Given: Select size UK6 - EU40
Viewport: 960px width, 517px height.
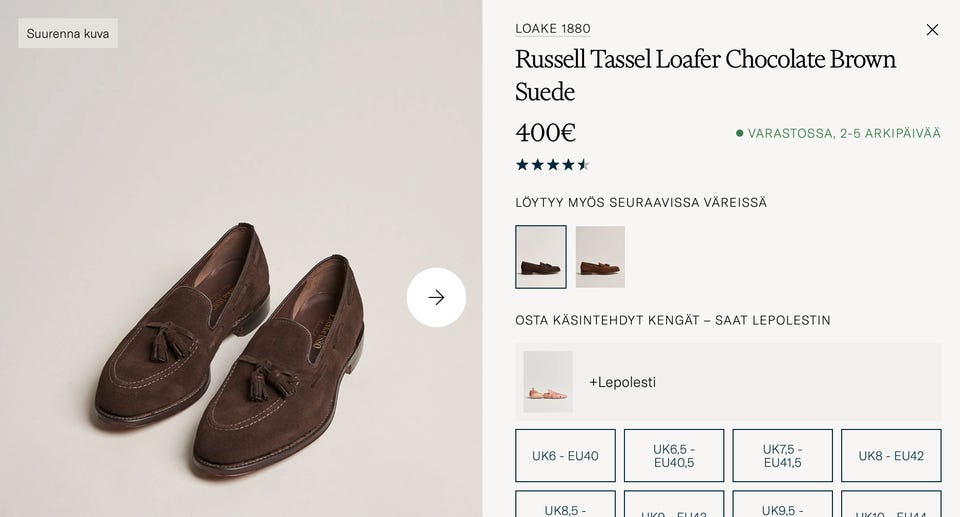Looking at the screenshot, I should [x=565, y=456].
